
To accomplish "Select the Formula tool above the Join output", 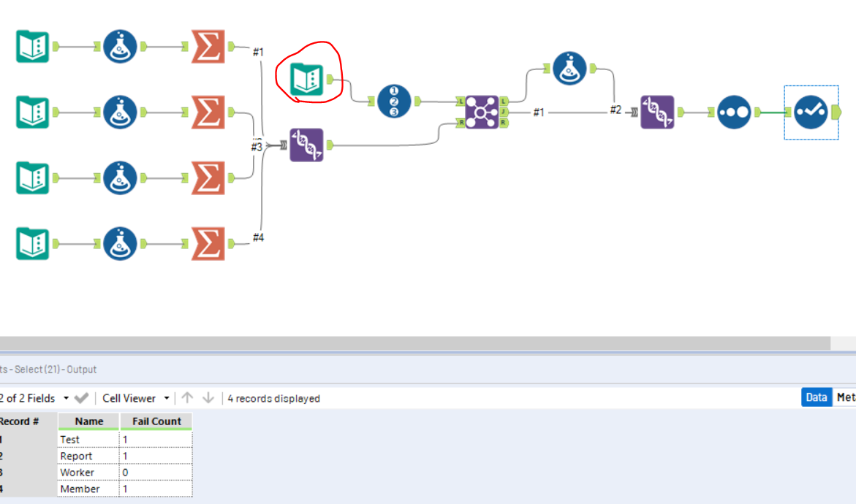I will 569,68.
